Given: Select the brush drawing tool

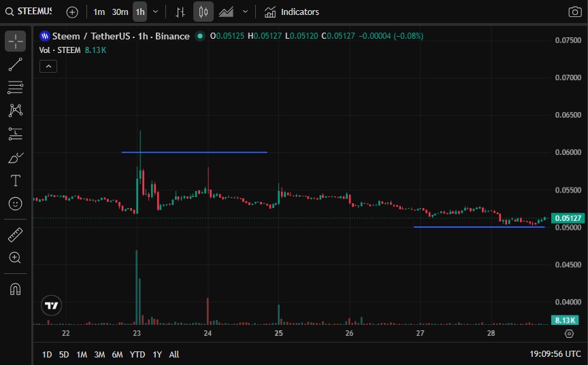Looking at the screenshot, I should coord(16,158).
